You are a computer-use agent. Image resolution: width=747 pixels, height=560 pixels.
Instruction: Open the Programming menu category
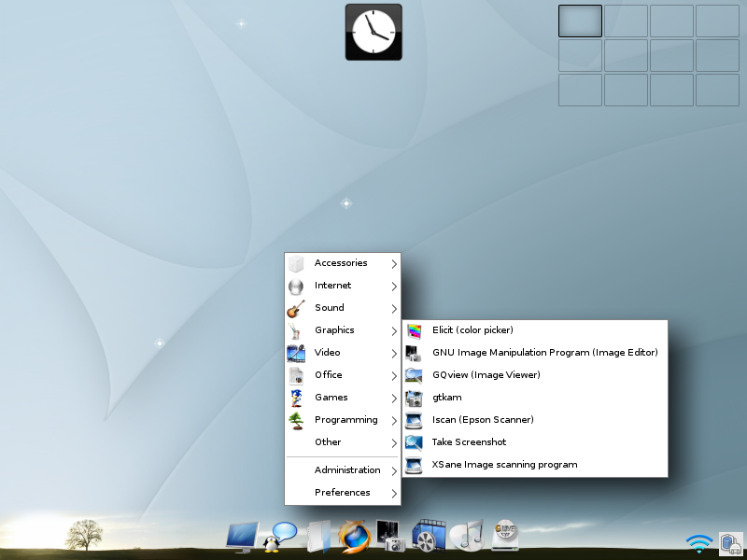click(x=343, y=420)
